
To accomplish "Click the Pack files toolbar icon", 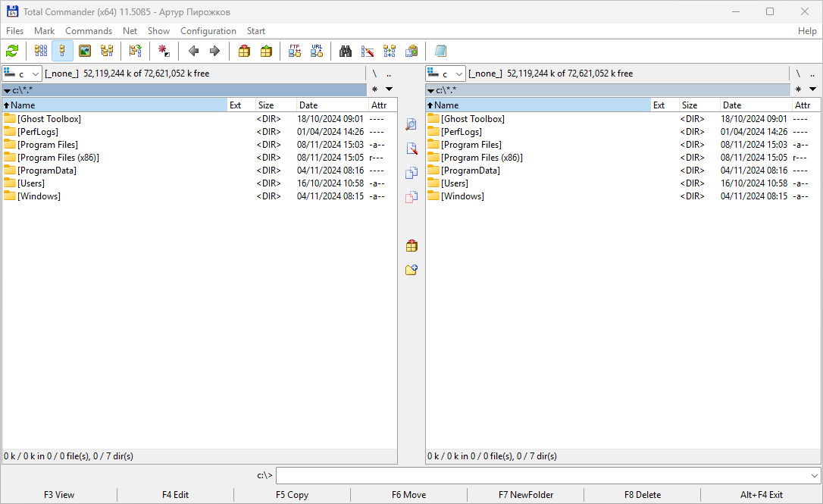I will pyautogui.click(x=244, y=51).
